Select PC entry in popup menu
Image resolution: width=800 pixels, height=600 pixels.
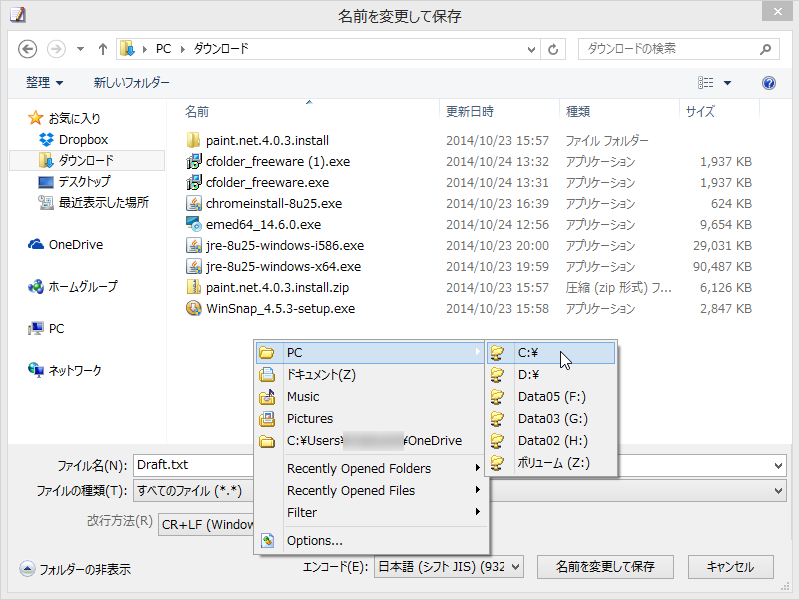[370, 353]
